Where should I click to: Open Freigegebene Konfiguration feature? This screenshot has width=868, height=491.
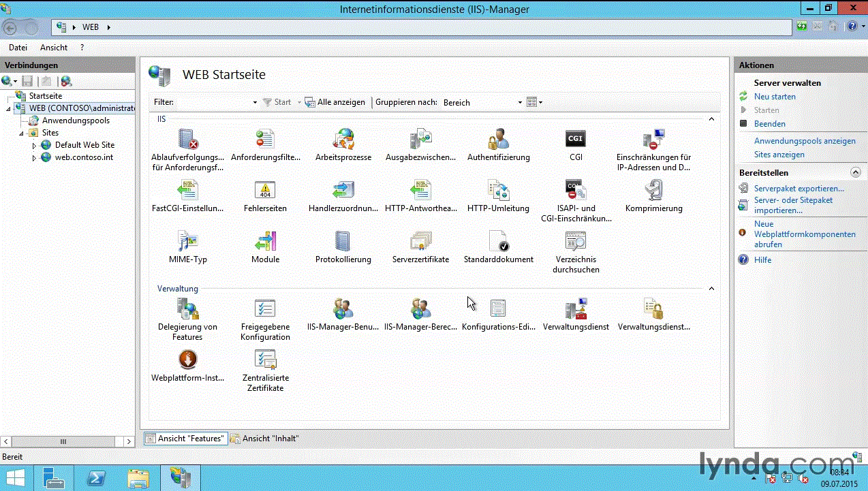[265, 308]
